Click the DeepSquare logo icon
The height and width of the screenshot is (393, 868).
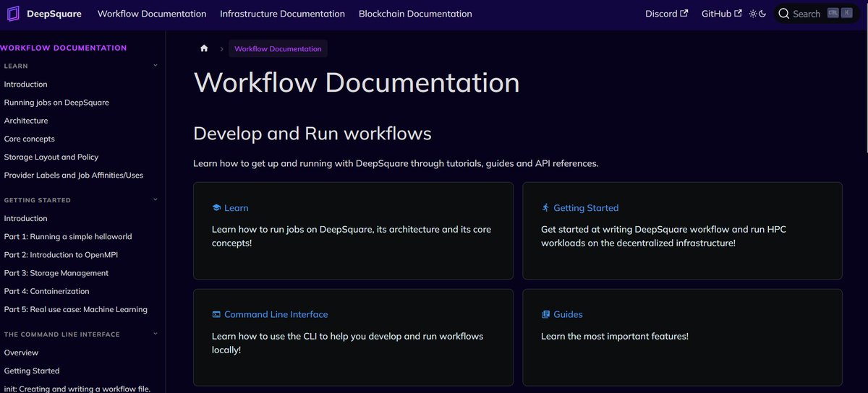tap(13, 14)
